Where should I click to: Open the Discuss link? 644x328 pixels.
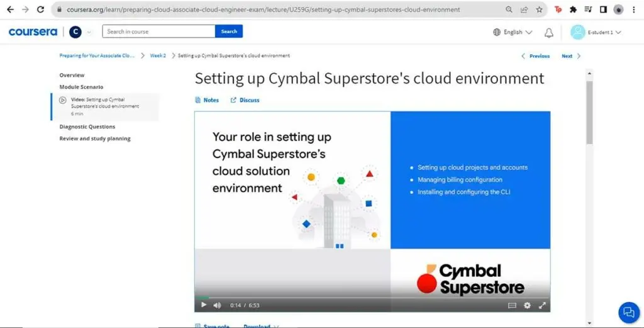point(245,100)
